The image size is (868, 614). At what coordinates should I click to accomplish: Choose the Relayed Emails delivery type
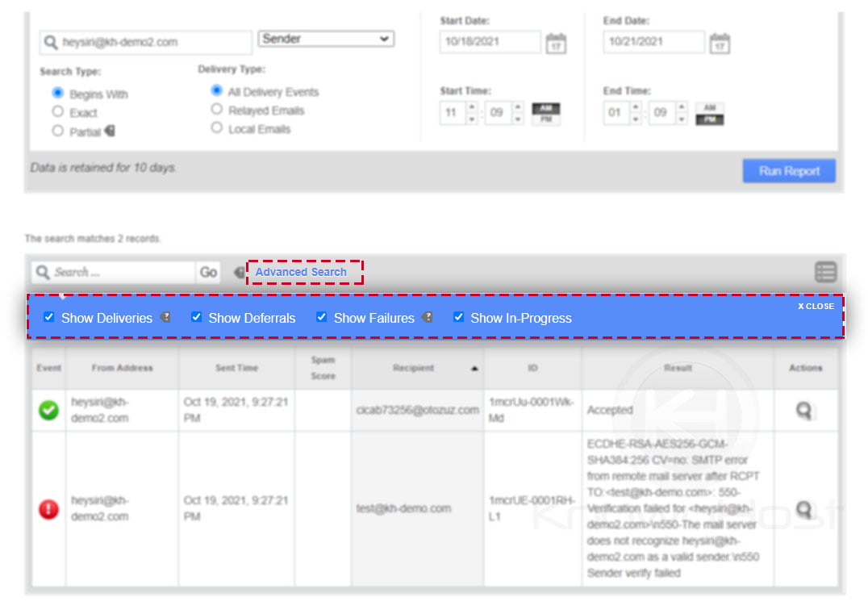point(216,110)
